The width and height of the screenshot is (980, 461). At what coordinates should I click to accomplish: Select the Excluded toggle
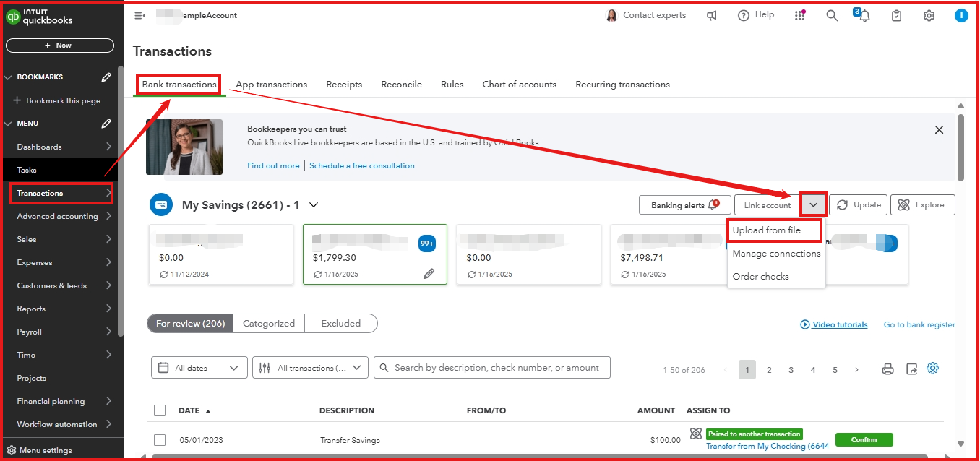pyautogui.click(x=341, y=324)
